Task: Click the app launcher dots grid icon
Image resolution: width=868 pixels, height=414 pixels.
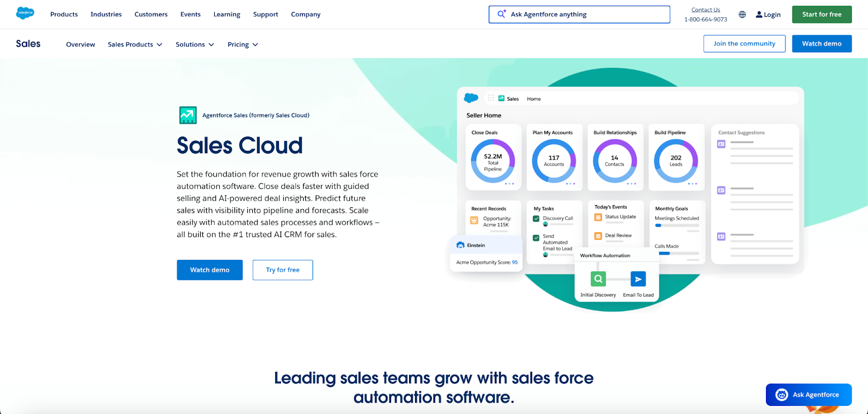Action: point(491,98)
